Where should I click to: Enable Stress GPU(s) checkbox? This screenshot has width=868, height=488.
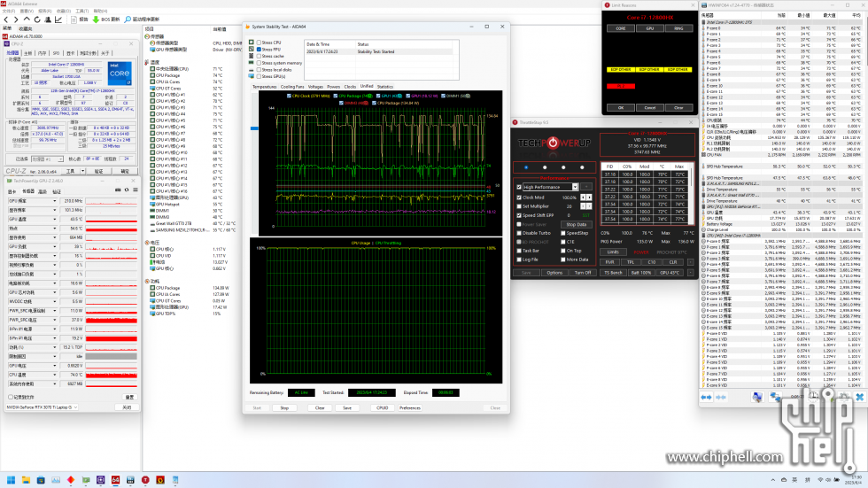[x=259, y=76]
